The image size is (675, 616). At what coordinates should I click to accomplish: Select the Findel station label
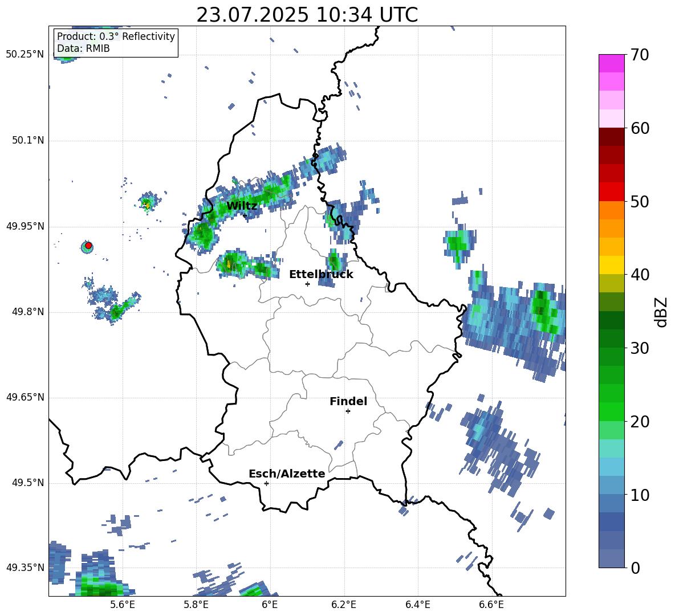[x=348, y=401]
